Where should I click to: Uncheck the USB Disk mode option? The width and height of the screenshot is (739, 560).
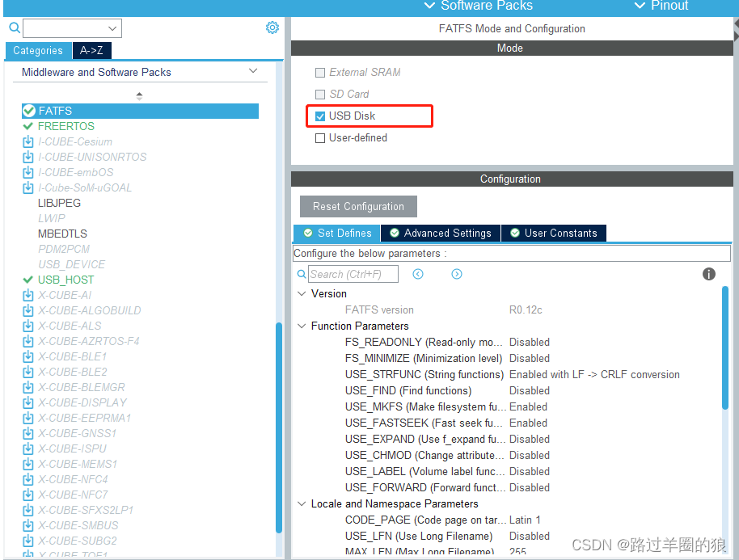[x=320, y=116]
